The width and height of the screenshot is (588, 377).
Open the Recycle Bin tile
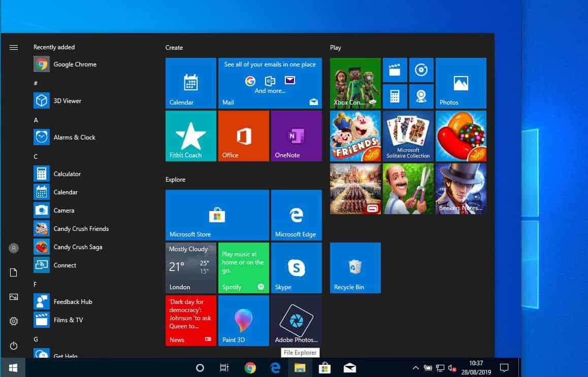(355, 267)
